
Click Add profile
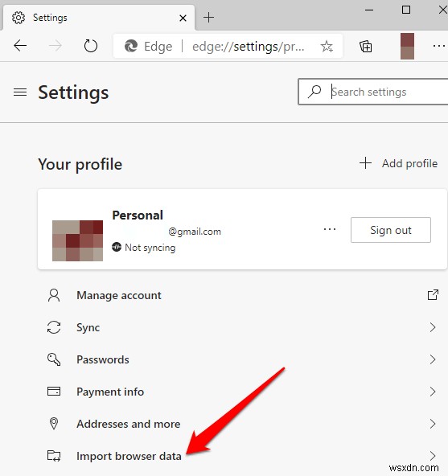tap(398, 163)
